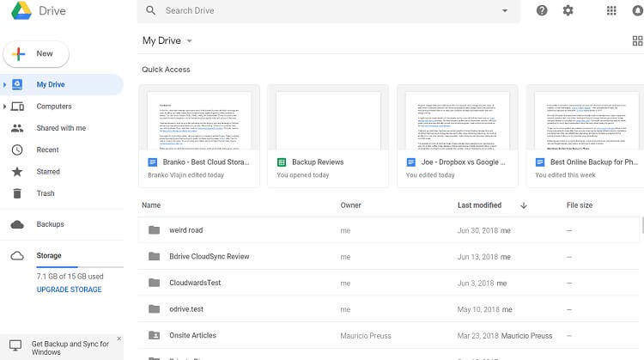644x360 pixels.
Task: Click the Branko Best Cloud Docs icon
Action: point(152,162)
